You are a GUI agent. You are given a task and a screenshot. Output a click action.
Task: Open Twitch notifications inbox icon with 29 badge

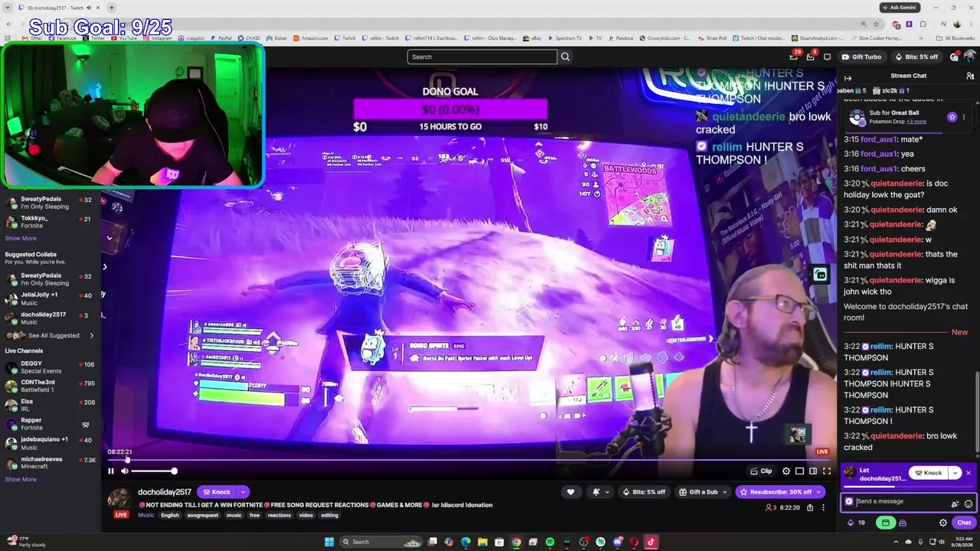click(793, 57)
